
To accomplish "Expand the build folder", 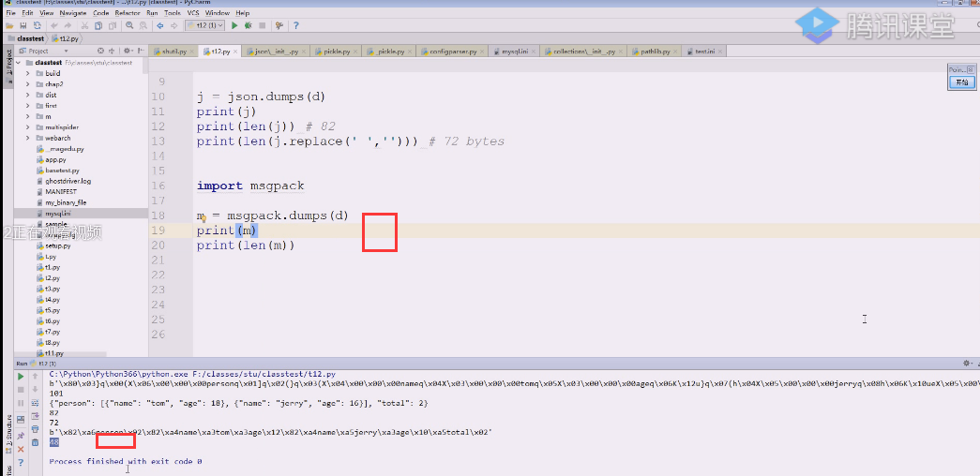I will point(28,74).
